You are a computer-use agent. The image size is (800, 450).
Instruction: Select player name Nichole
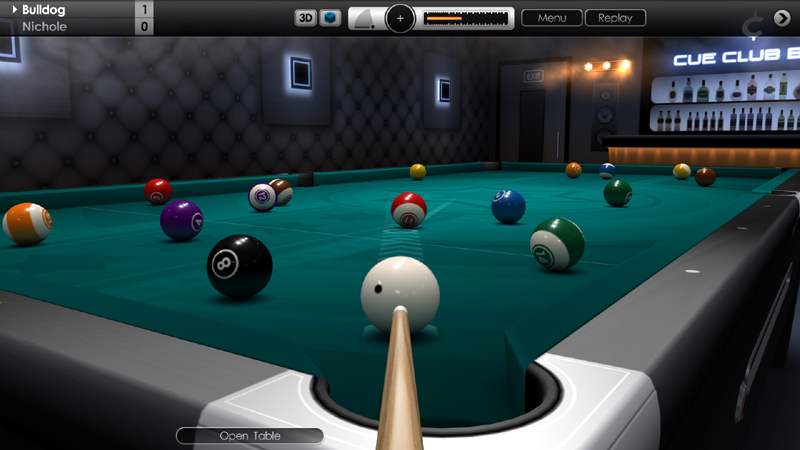tap(44, 27)
